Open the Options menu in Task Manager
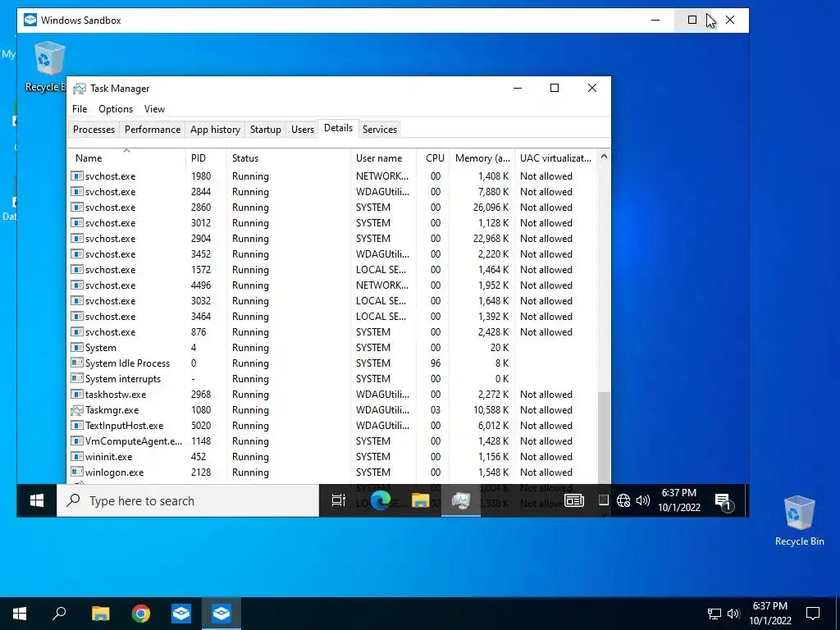This screenshot has height=630, width=840. pos(115,109)
